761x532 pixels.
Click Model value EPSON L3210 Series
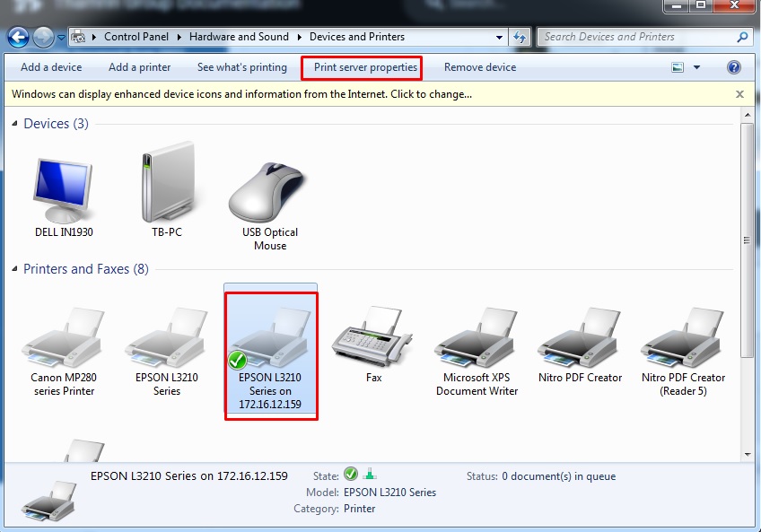(x=389, y=493)
